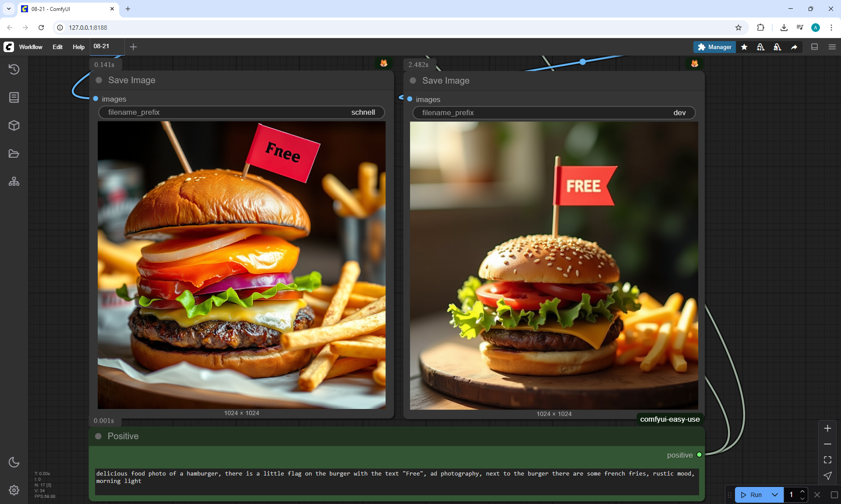Viewport: 841px width, 504px height.
Task: Open new workflow tab with plus
Action: pos(134,47)
